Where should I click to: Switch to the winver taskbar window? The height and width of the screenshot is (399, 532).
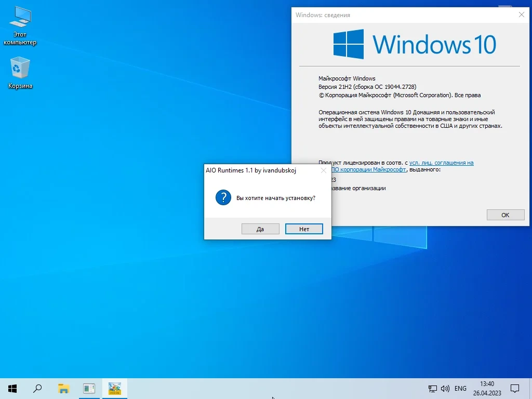tap(89, 389)
